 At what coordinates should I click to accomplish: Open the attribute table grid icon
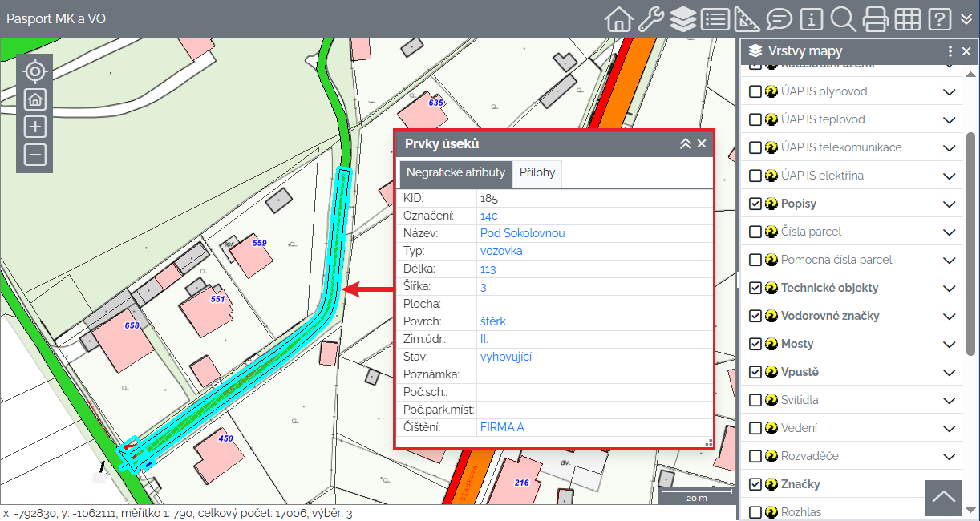(907, 18)
